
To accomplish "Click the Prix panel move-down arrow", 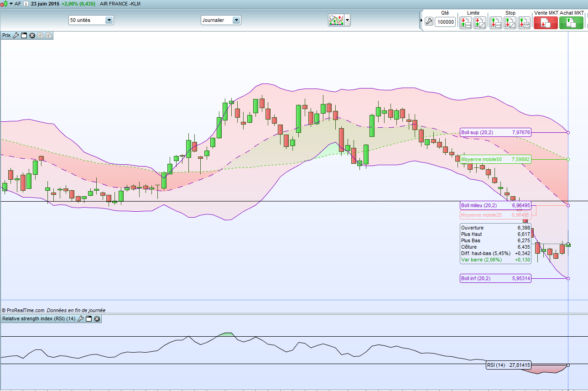I will coord(40,35).
